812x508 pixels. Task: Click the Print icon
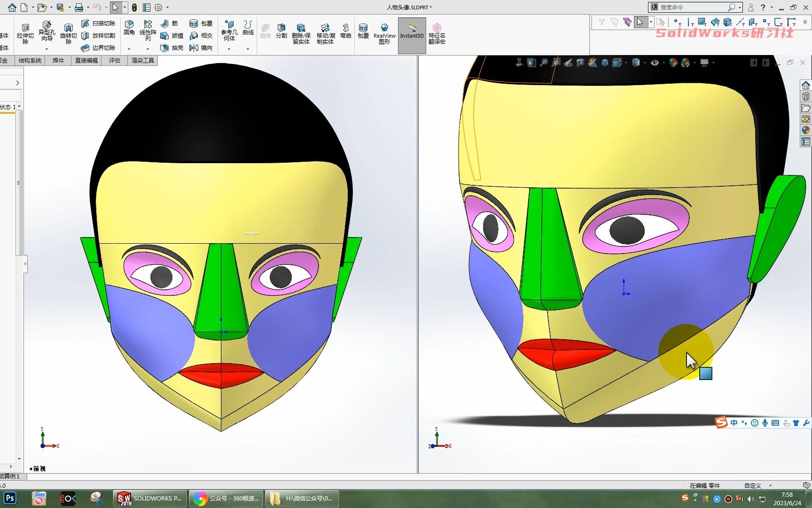point(79,7)
